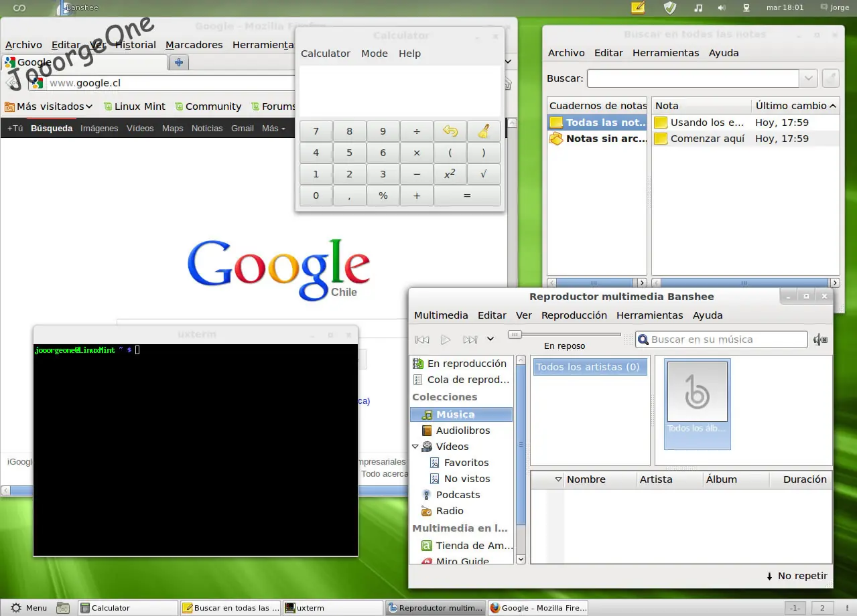Screen dimensions: 857x616
Task: Open Marcadores menu in Firefox
Action: pyautogui.click(x=194, y=45)
